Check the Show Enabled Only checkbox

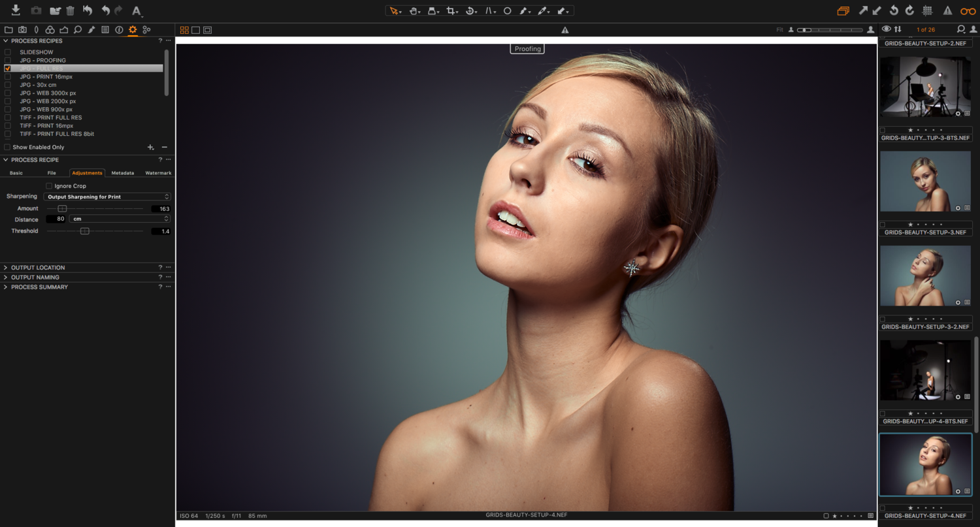pos(8,147)
